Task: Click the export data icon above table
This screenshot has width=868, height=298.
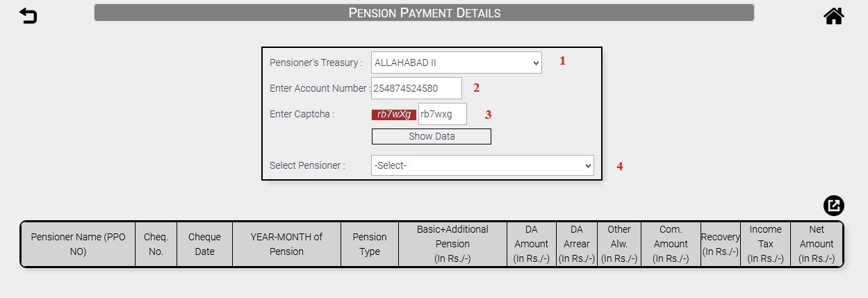Action: tap(833, 206)
